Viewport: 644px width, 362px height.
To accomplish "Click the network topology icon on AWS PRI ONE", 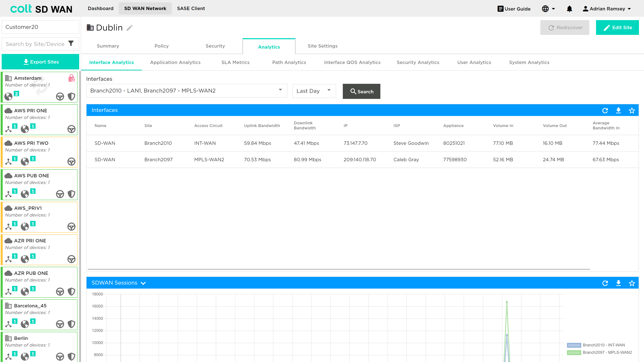I will [x=8, y=129].
